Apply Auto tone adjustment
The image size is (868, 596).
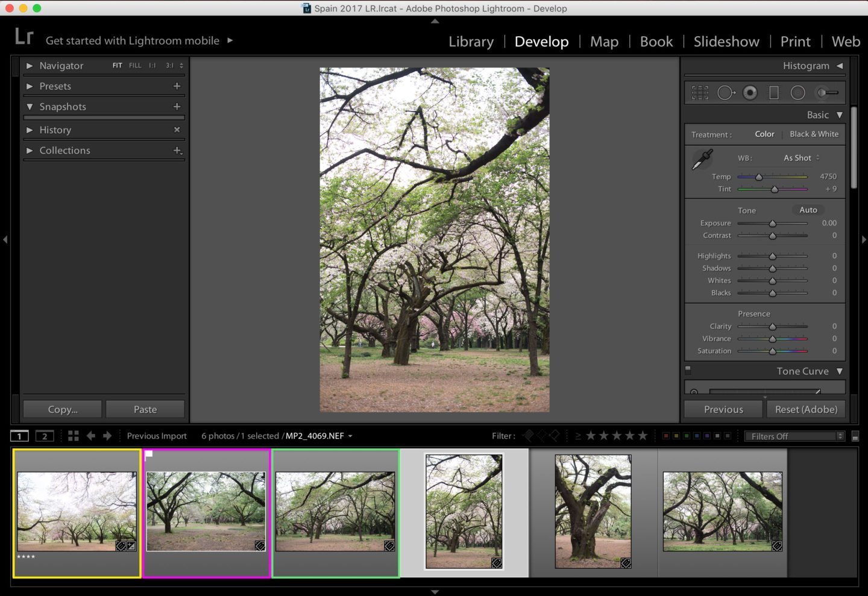point(808,210)
